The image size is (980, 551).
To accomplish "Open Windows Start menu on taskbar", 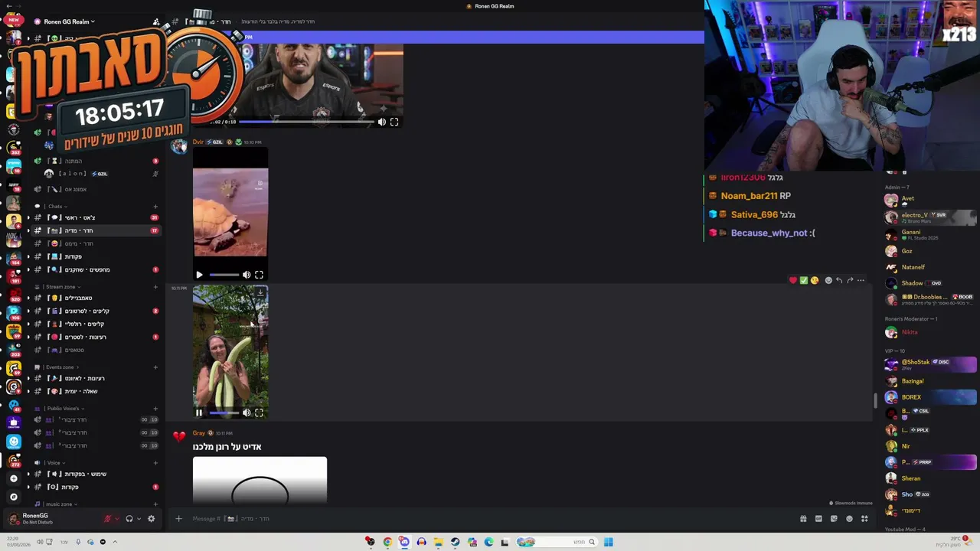I will [x=608, y=542].
